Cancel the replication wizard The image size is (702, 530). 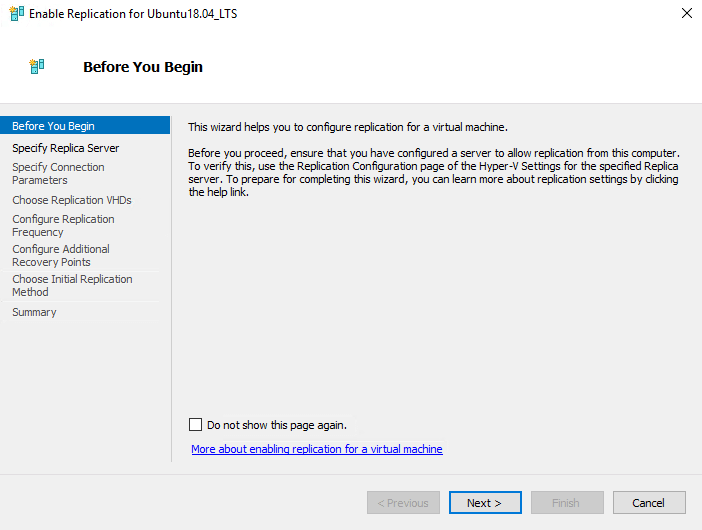point(649,503)
